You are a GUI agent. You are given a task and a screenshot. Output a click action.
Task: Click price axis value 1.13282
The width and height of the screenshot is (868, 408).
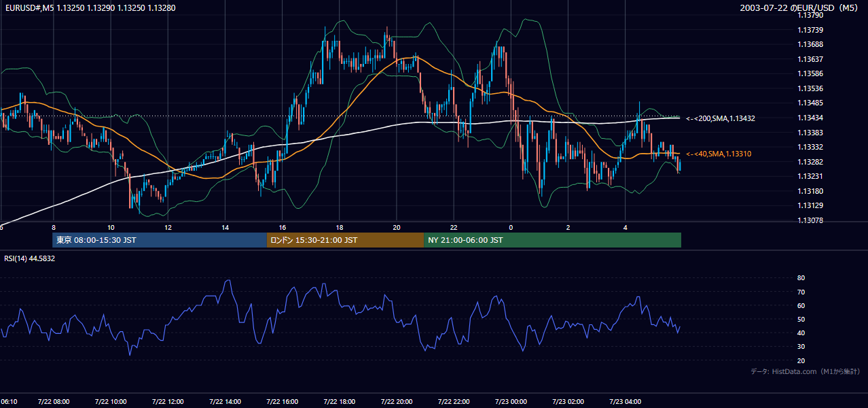pos(811,162)
